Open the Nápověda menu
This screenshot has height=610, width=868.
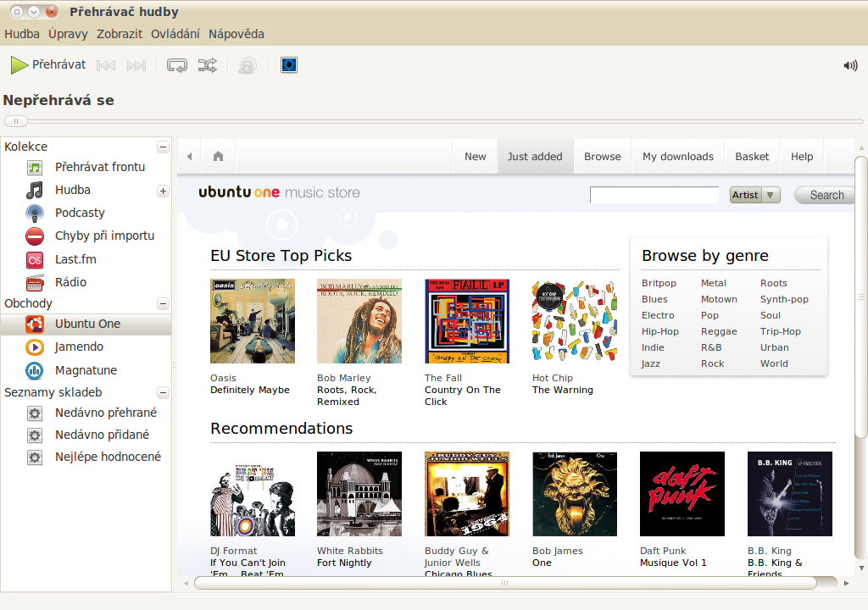click(236, 34)
